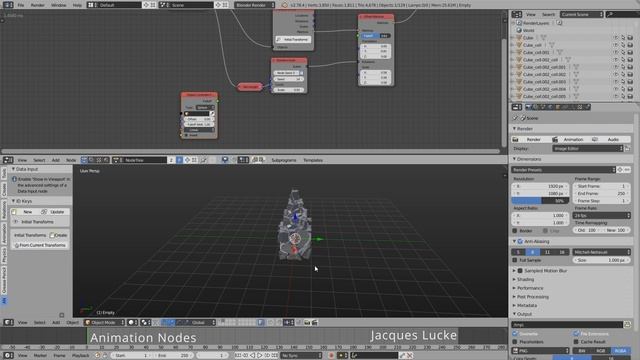Open Blender Render engine dropdown
The height and width of the screenshot is (360, 640).
pos(255,5)
